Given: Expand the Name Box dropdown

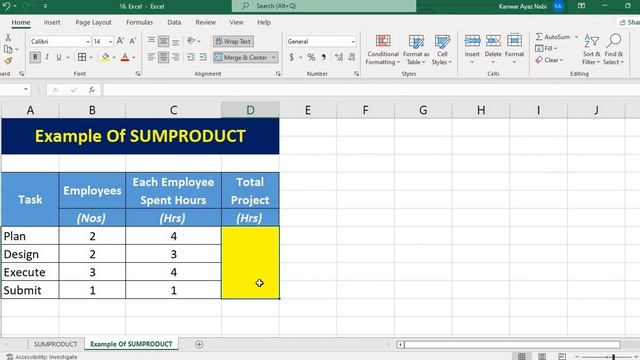Looking at the screenshot, I should coord(26,89).
